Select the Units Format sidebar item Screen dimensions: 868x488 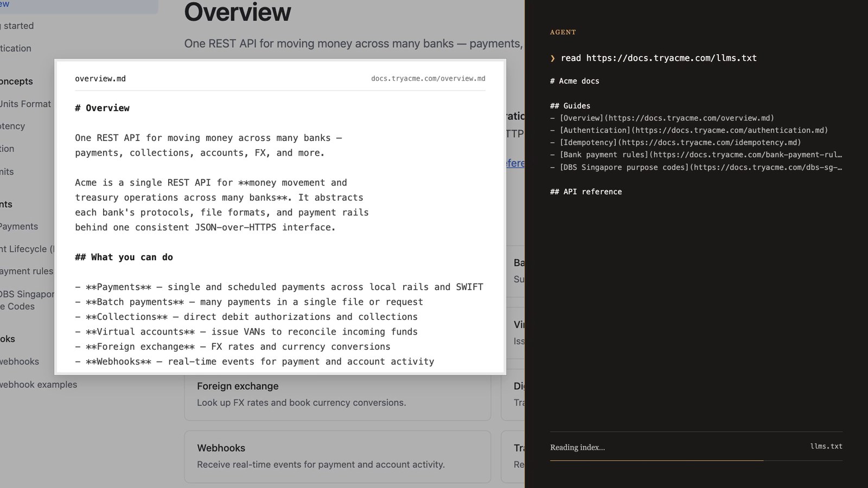point(25,104)
